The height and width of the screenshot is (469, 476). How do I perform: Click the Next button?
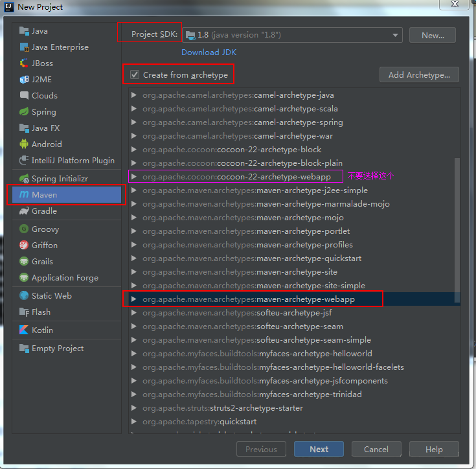(319, 449)
